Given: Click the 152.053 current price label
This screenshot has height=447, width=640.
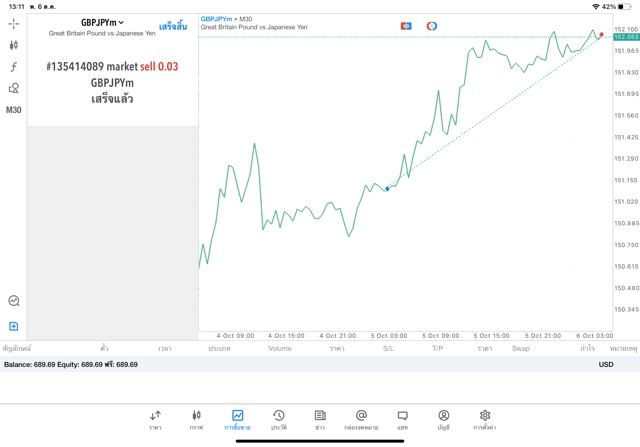Looking at the screenshot, I should coord(626,36).
